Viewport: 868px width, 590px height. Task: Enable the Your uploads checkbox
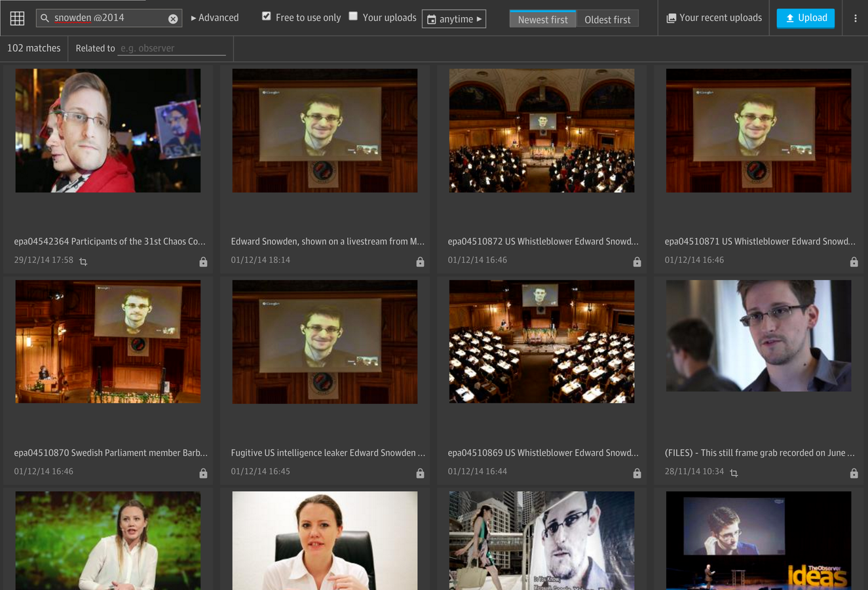pyautogui.click(x=353, y=16)
